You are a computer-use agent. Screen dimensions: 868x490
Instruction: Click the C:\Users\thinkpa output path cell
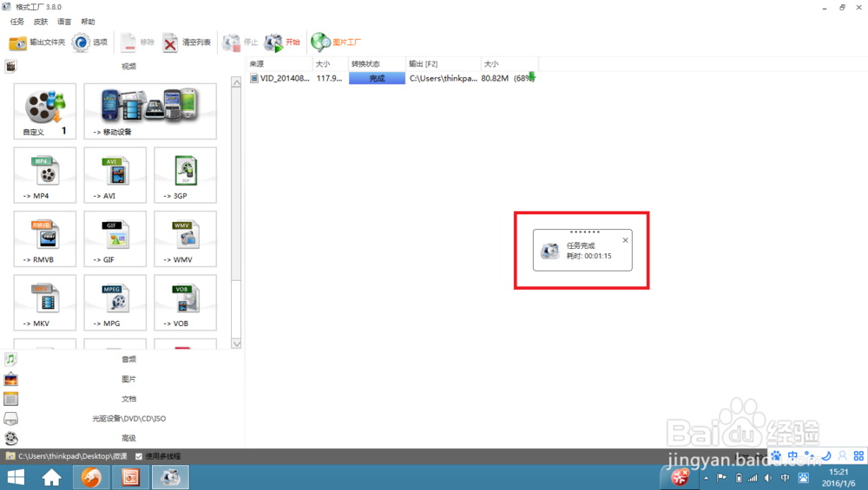click(443, 79)
